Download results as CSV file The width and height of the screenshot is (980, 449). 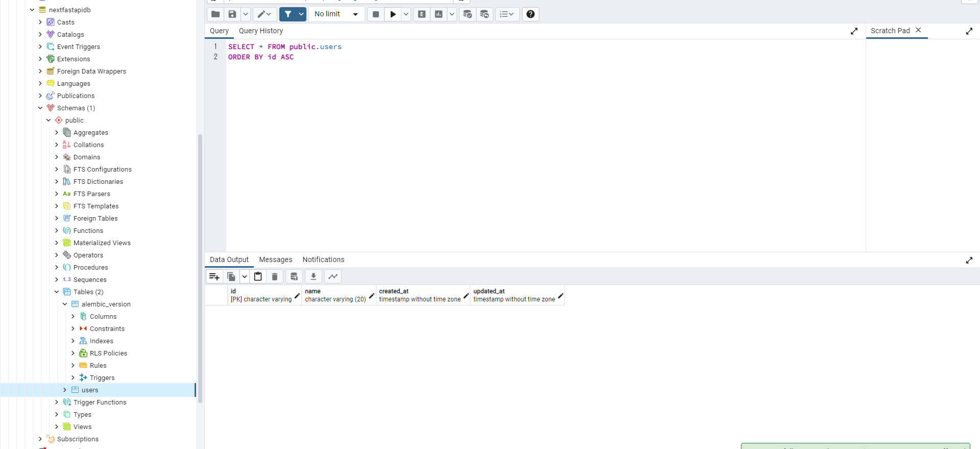tap(314, 276)
